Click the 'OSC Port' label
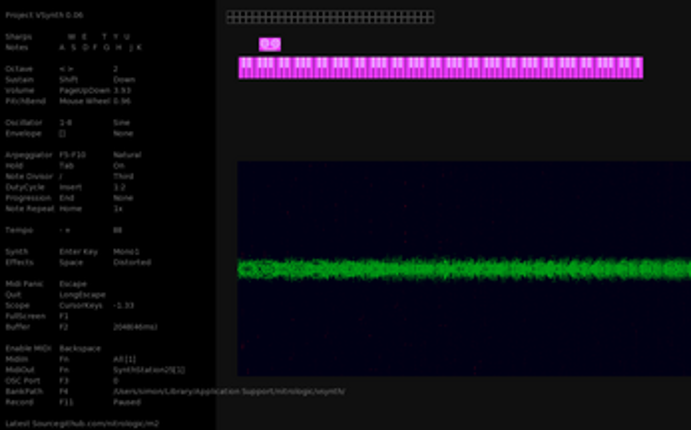Image resolution: width=691 pixels, height=430 pixels. [22, 381]
